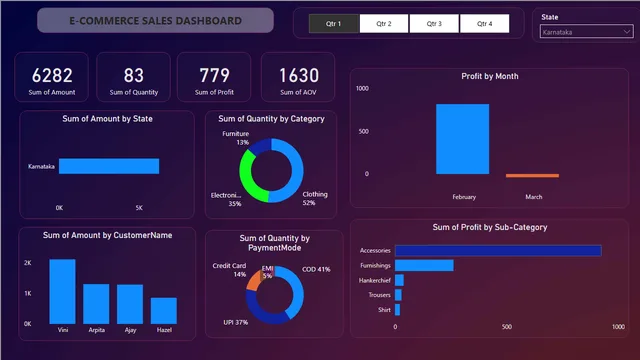Select the Accessories bar in Profit by Sub-Category
The width and height of the screenshot is (640, 360).
498,251
